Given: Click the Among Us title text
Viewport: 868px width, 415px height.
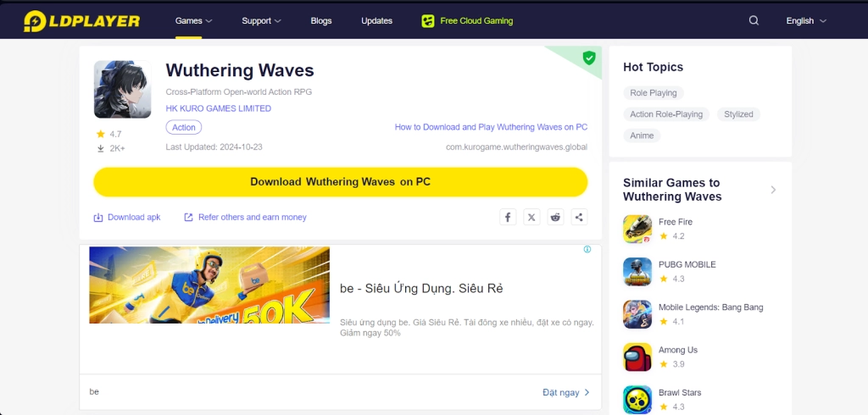Looking at the screenshot, I should [x=677, y=350].
